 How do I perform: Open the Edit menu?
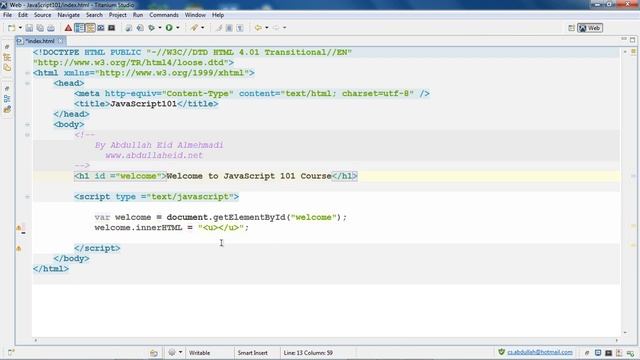click(x=23, y=15)
